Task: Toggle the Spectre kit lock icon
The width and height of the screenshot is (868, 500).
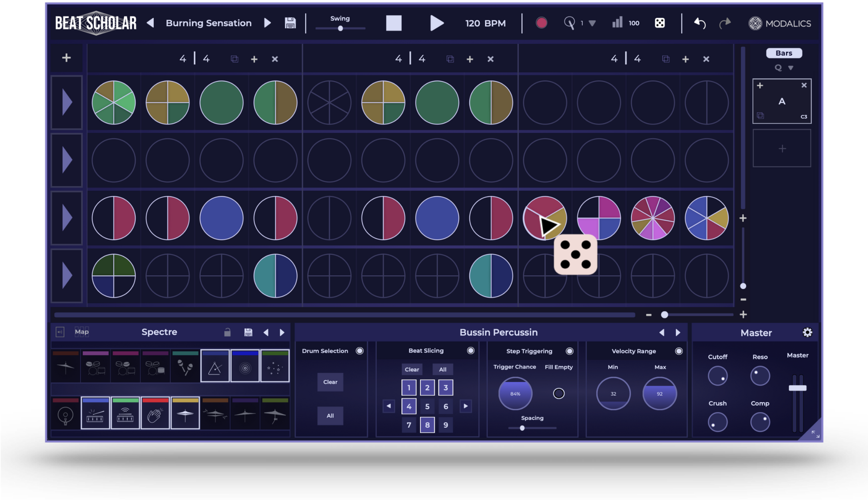Action: tap(227, 333)
